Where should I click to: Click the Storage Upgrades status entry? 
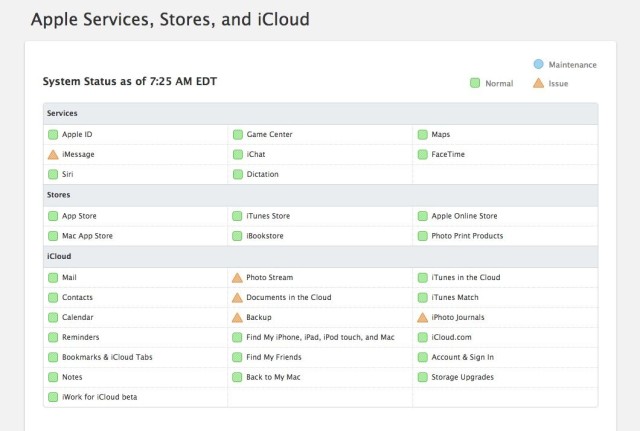(x=462, y=377)
